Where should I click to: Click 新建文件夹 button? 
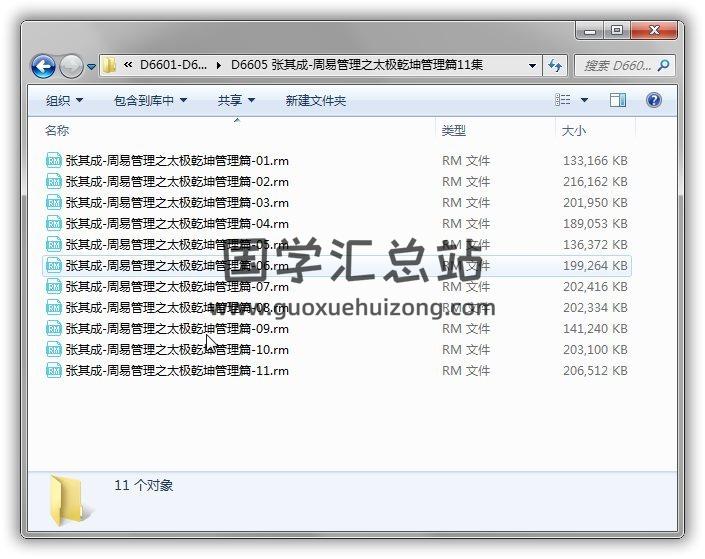pyautogui.click(x=316, y=100)
